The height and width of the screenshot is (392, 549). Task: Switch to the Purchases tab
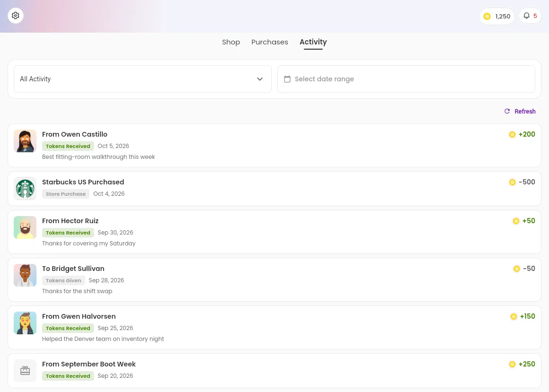(270, 42)
